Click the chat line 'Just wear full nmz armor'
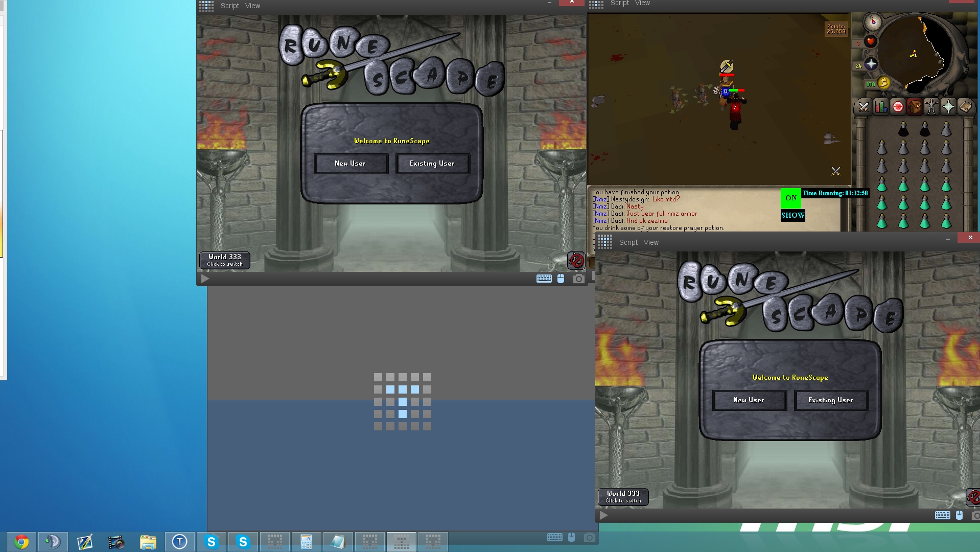980x552 pixels. tap(661, 214)
